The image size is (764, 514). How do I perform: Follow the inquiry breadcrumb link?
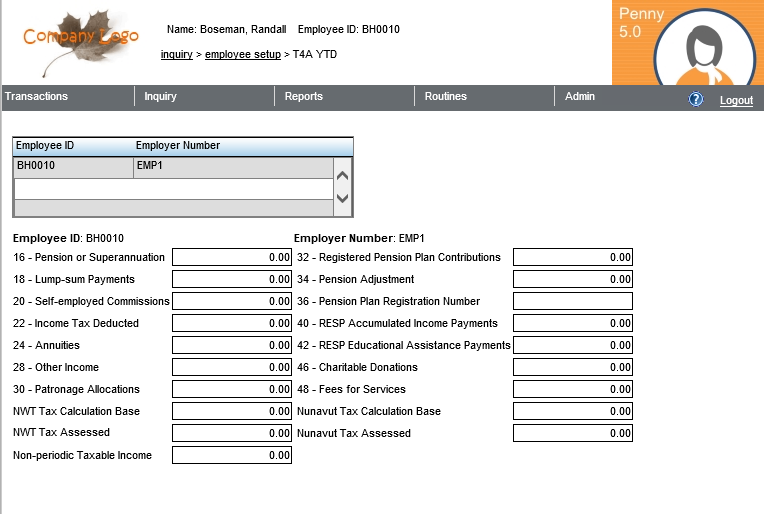[176, 54]
